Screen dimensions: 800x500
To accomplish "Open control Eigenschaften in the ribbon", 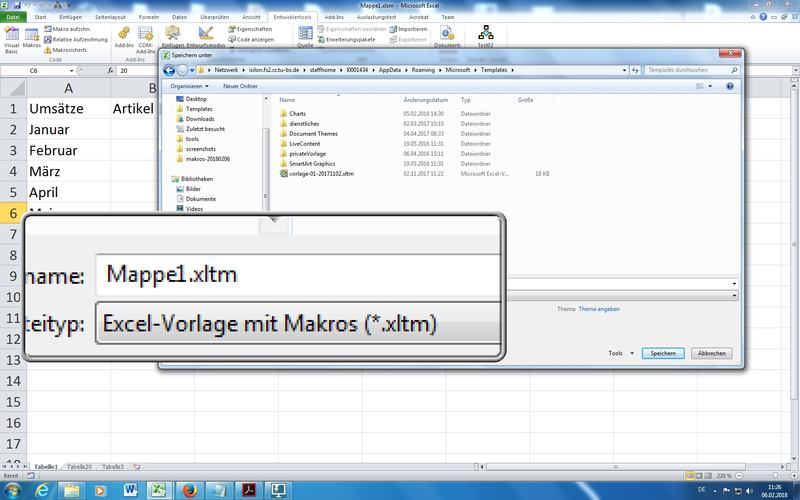I will point(250,29).
